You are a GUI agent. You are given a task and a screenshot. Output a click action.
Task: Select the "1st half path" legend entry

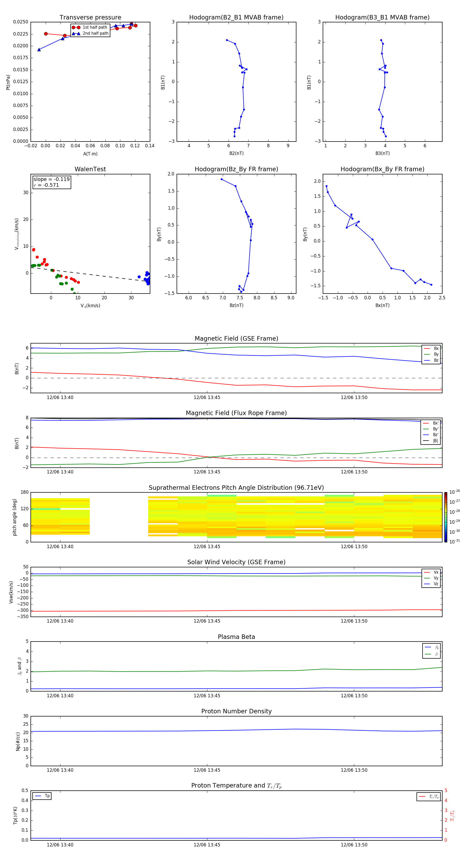tap(90, 27)
